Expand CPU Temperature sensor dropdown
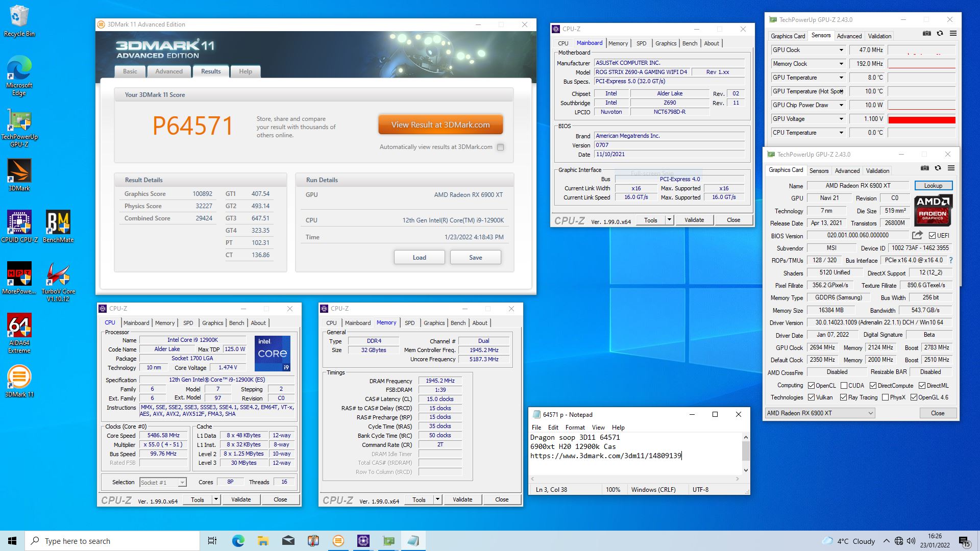This screenshot has width=980, height=551. click(x=841, y=133)
